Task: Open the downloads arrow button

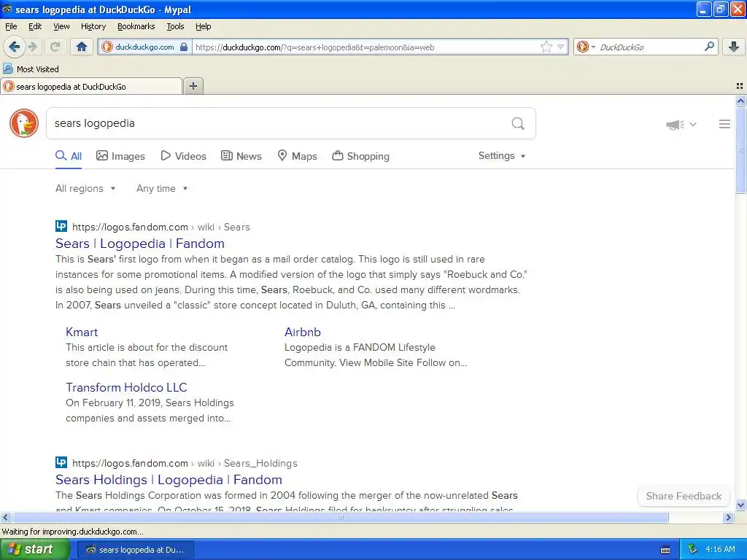Action: (x=734, y=47)
